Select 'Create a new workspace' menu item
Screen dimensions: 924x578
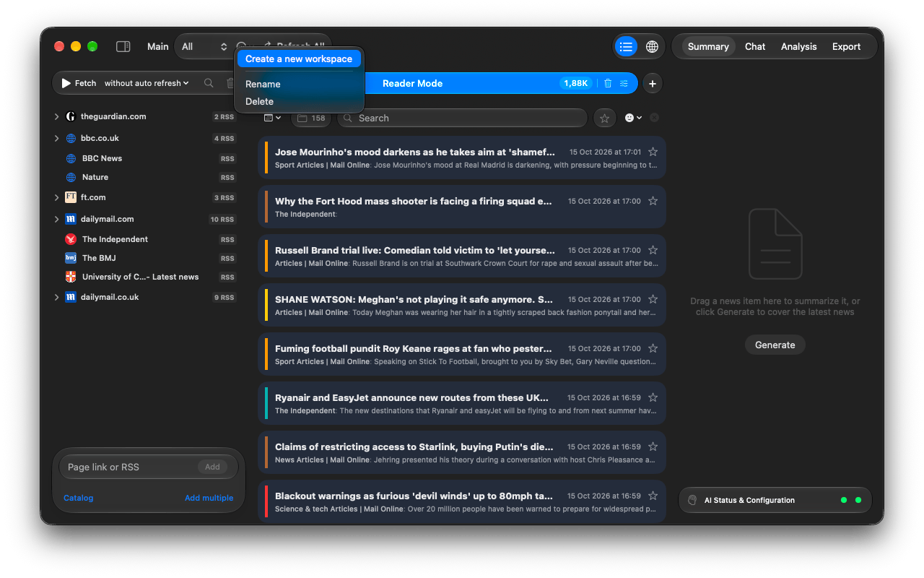[299, 59]
